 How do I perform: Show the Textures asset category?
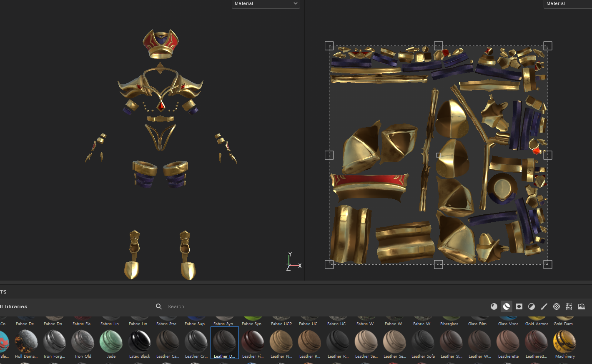click(569, 306)
